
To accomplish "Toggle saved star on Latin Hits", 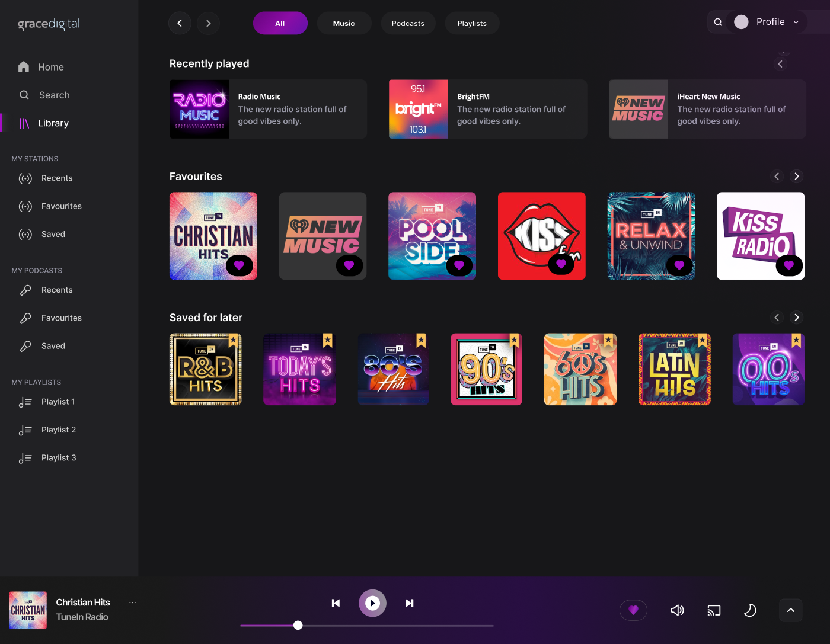I will tap(703, 341).
